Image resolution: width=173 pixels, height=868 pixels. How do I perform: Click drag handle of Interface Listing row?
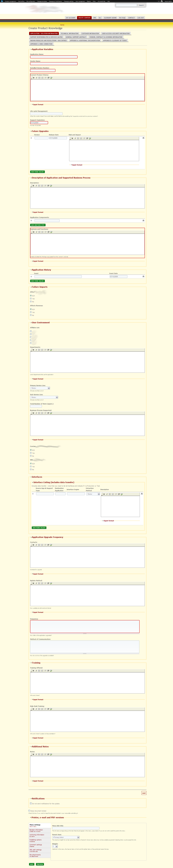tap(33, 494)
